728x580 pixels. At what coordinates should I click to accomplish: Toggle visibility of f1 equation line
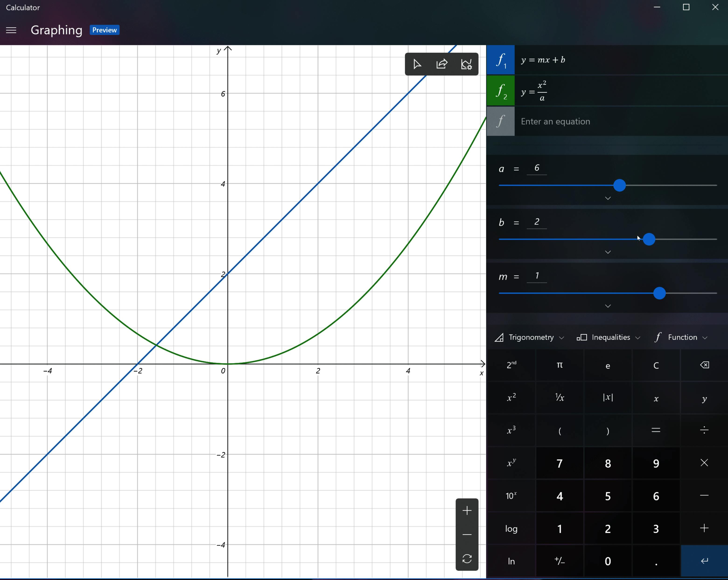(x=500, y=60)
